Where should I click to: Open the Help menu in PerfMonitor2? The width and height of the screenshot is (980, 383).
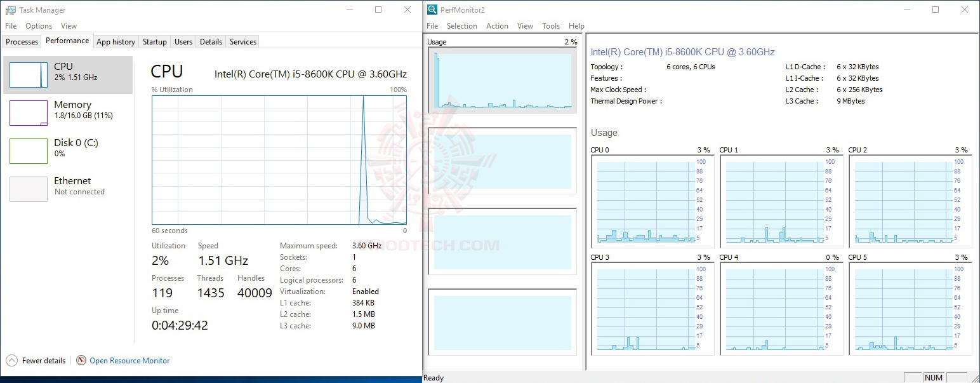pyautogui.click(x=576, y=26)
